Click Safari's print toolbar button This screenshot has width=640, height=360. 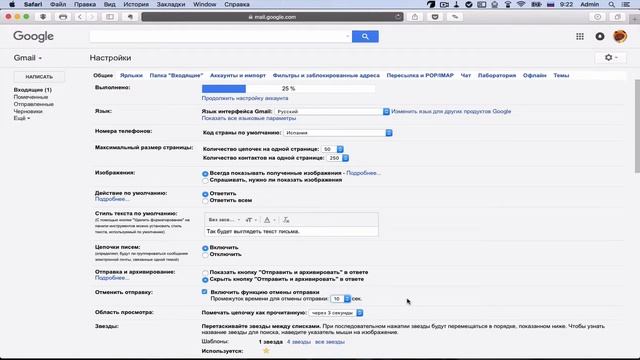(63, 17)
